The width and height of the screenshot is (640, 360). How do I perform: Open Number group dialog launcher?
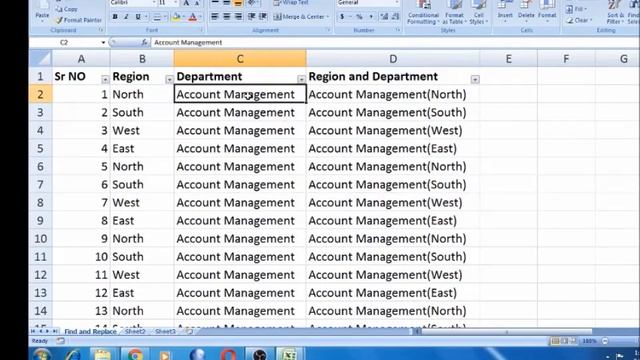pyautogui.click(x=398, y=30)
